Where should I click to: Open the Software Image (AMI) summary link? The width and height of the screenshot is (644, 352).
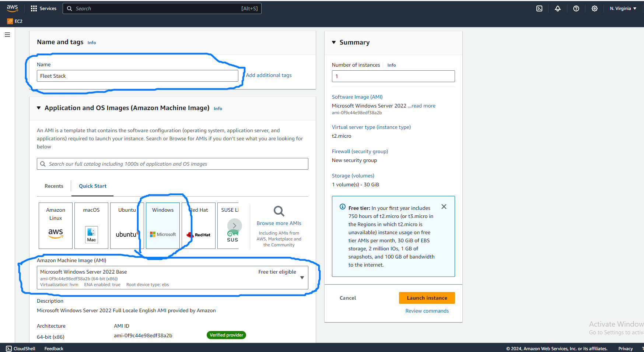357,97
